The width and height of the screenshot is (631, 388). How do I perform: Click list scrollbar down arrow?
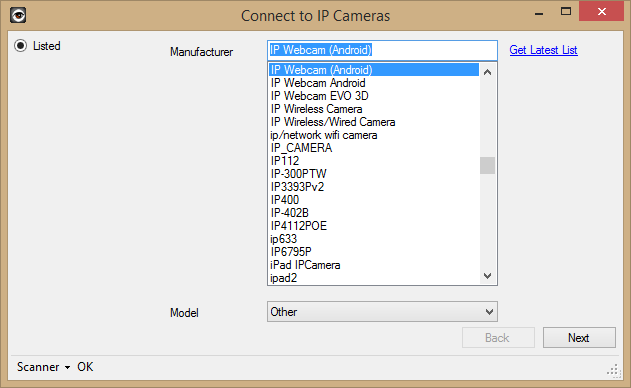pos(487,276)
